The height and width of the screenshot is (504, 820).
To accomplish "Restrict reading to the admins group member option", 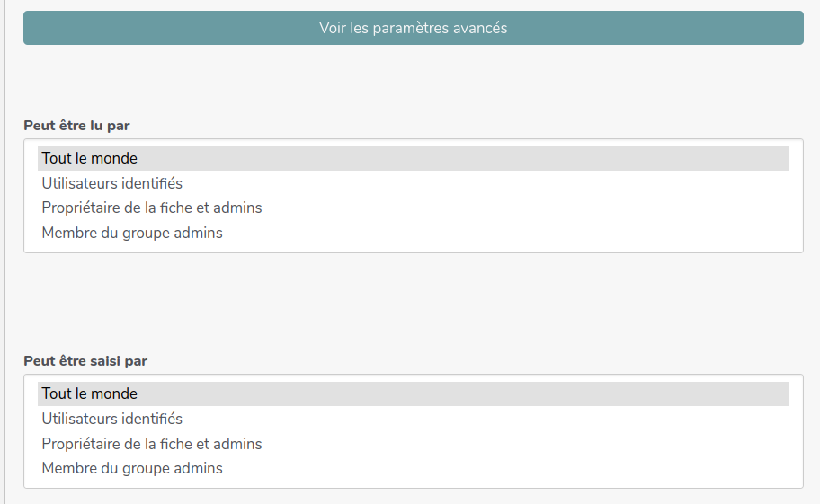I will click(x=132, y=234).
